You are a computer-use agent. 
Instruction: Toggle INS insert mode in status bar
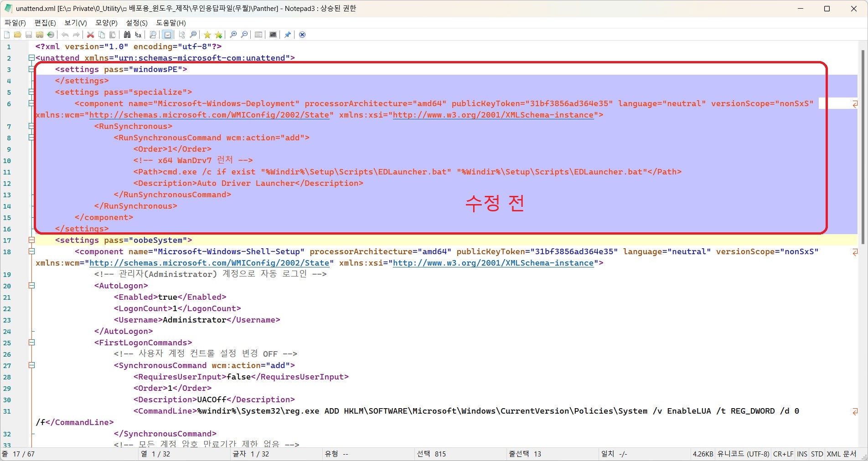point(802,454)
